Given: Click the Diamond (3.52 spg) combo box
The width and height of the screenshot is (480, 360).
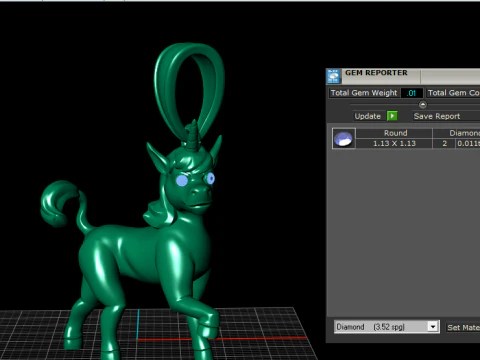Looking at the screenshot, I should [x=387, y=327].
